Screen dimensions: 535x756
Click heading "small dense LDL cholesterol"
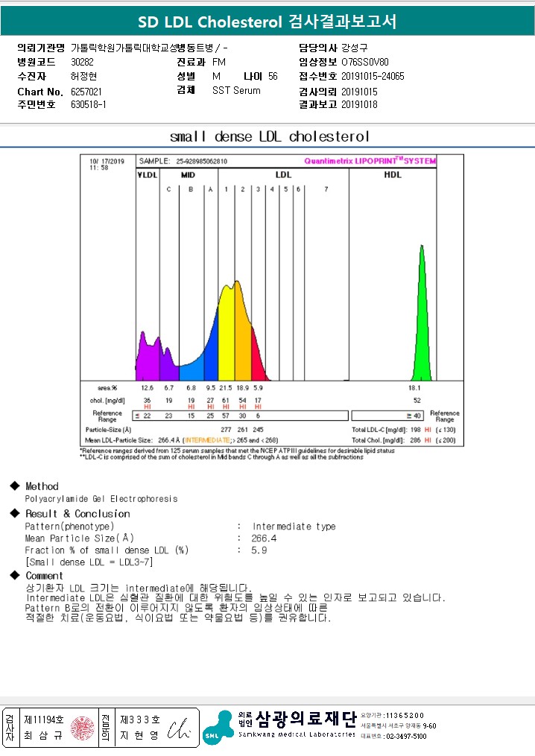click(270, 136)
